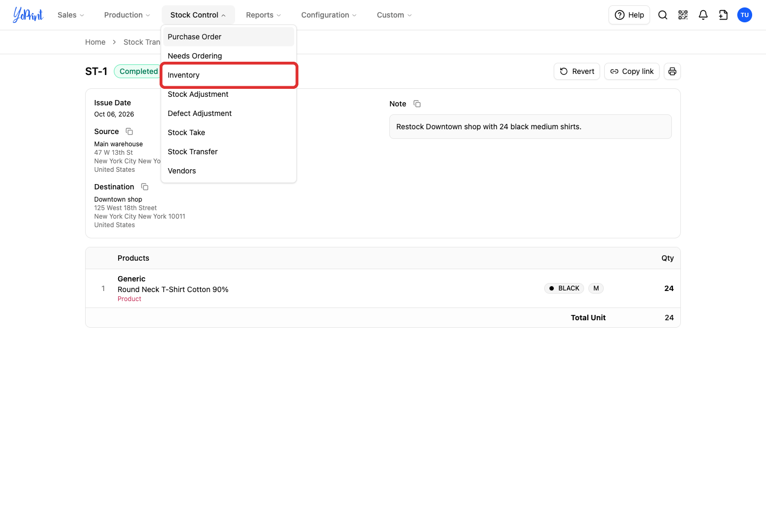
Task: Click the note text about restocking Downtown shop
Action: 489,127
